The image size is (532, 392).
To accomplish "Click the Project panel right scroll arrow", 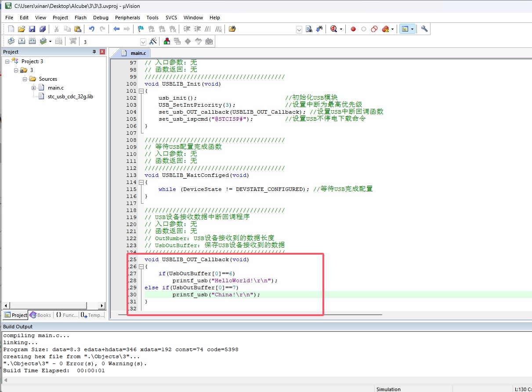I will tap(102, 306).
